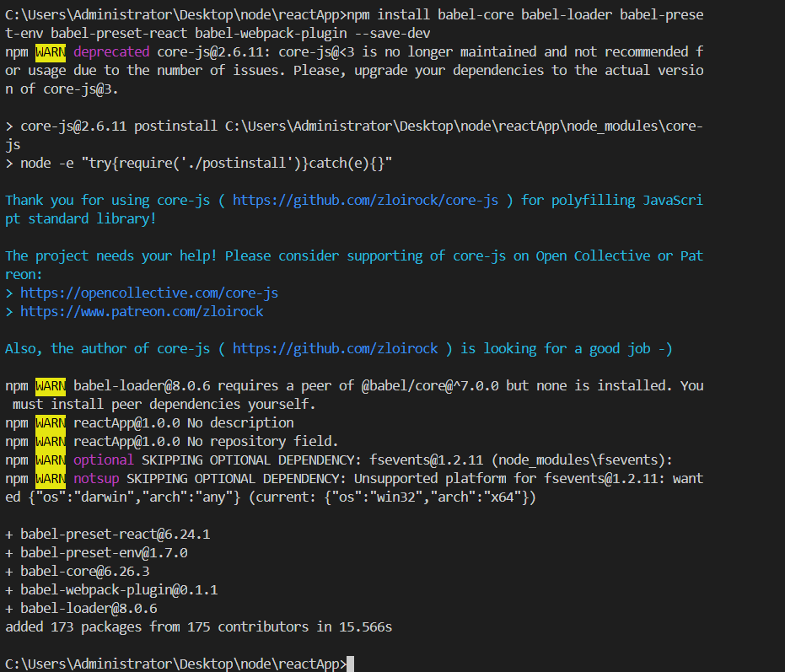Open the patreon.com/zloirock link
The image size is (785, 672).
point(142,312)
